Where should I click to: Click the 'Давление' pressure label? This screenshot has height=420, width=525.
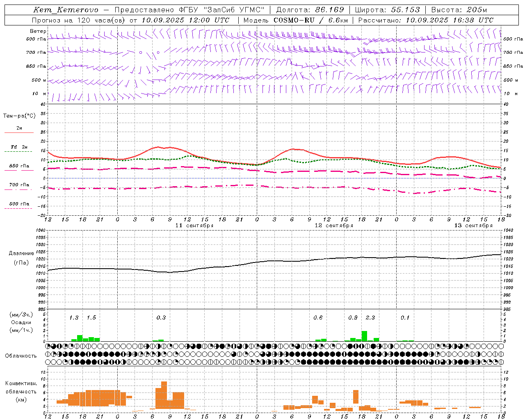(x=21, y=253)
